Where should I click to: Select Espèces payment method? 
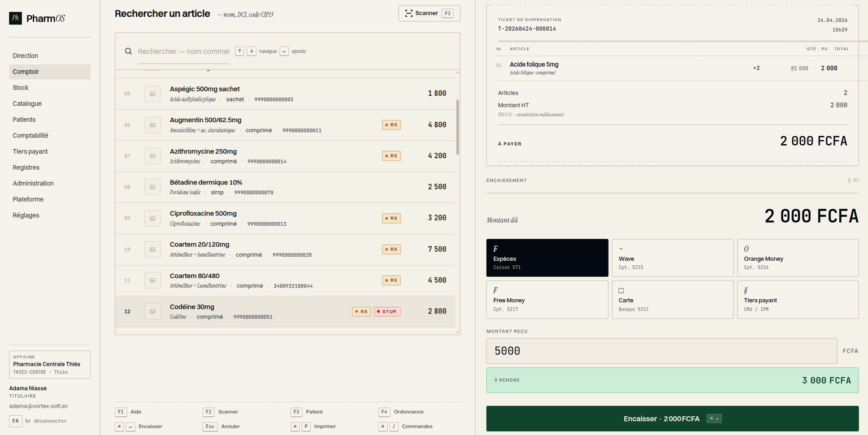pos(547,258)
